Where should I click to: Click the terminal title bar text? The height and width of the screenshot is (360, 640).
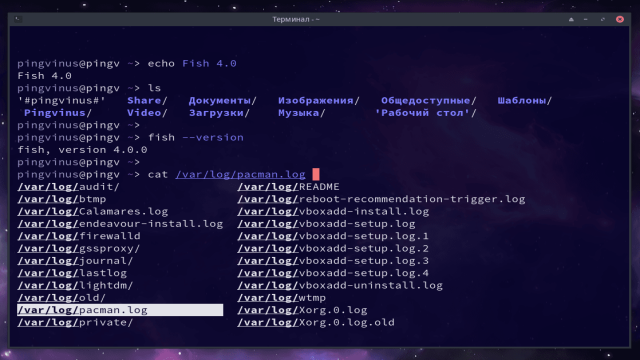[296, 19]
